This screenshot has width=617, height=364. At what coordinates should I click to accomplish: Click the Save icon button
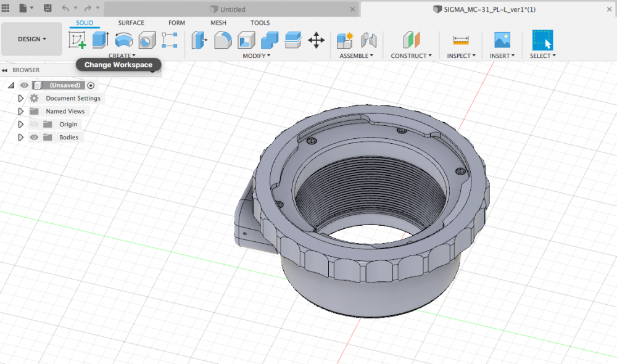coord(48,9)
